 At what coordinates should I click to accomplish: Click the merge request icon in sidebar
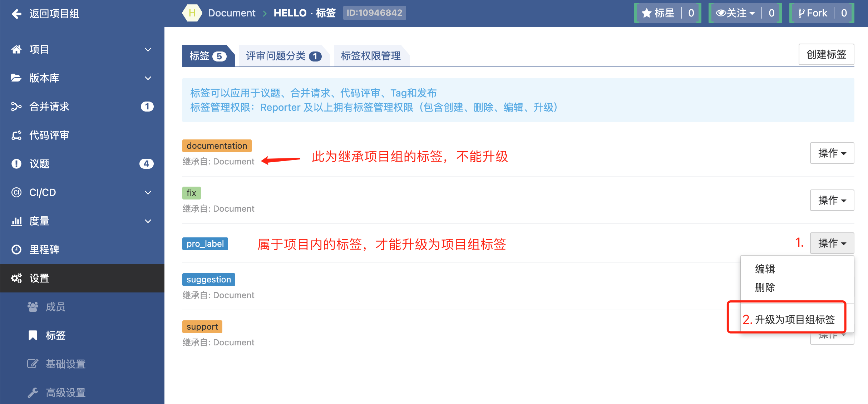coord(16,107)
